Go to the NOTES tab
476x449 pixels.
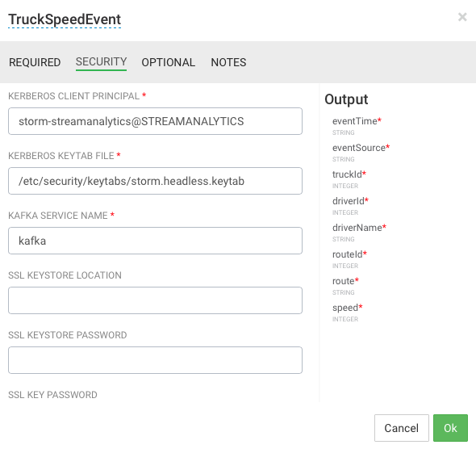coord(228,62)
